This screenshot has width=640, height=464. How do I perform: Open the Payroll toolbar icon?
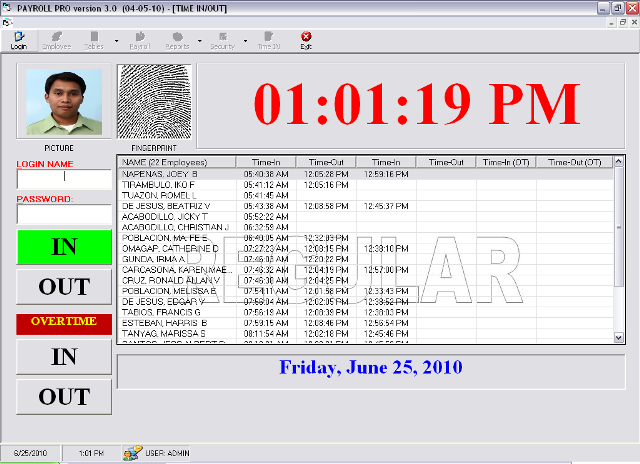click(140, 41)
